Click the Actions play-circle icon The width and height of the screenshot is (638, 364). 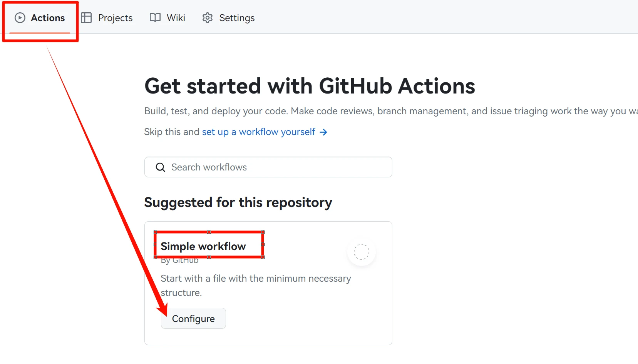20,18
